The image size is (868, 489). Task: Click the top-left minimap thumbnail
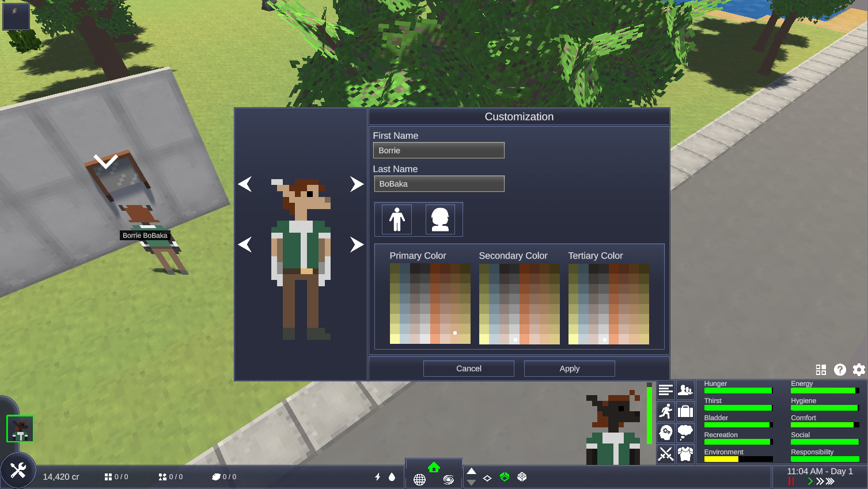(16, 16)
